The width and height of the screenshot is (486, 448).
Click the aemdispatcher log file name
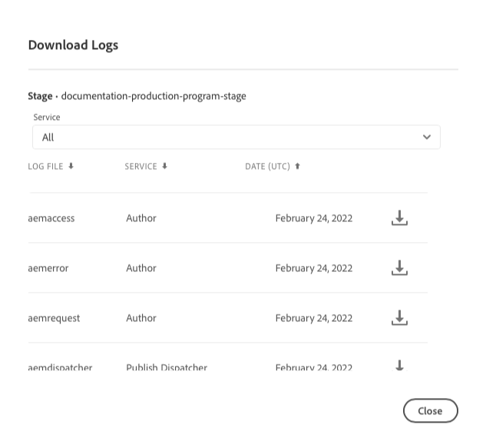click(60, 367)
